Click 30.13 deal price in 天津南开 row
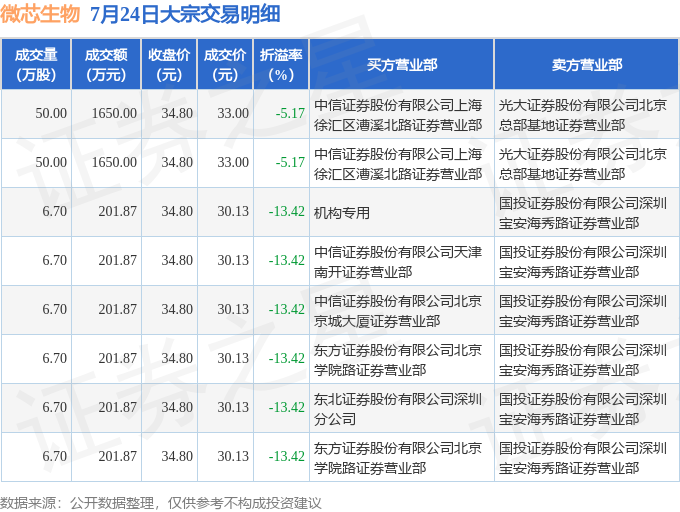Screen dimensions: 680x512 pyautogui.click(x=233, y=261)
